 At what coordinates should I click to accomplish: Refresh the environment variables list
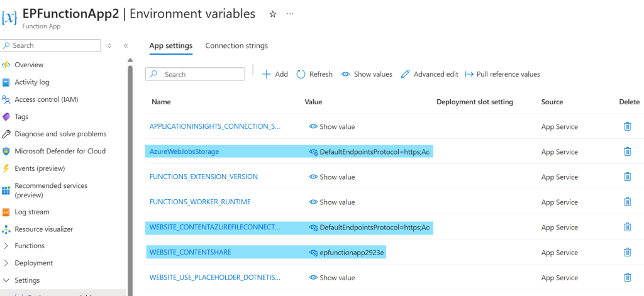click(x=314, y=74)
